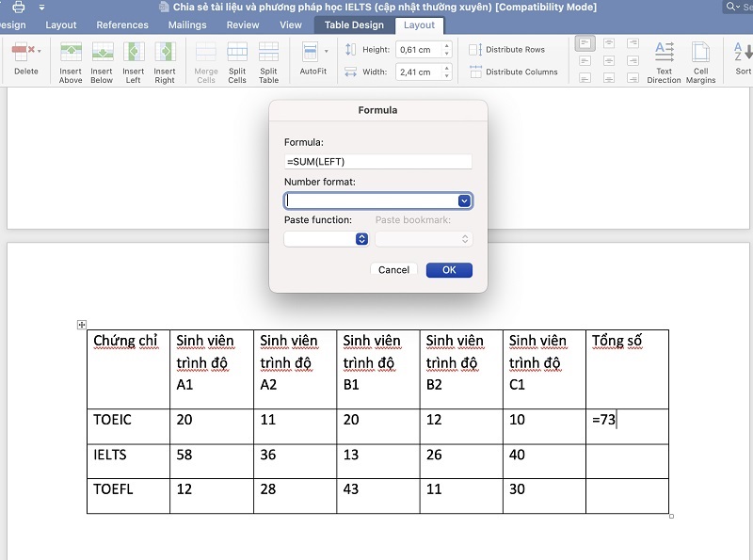
Task: Increase row Height with stepper
Action: [x=446, y=45]
